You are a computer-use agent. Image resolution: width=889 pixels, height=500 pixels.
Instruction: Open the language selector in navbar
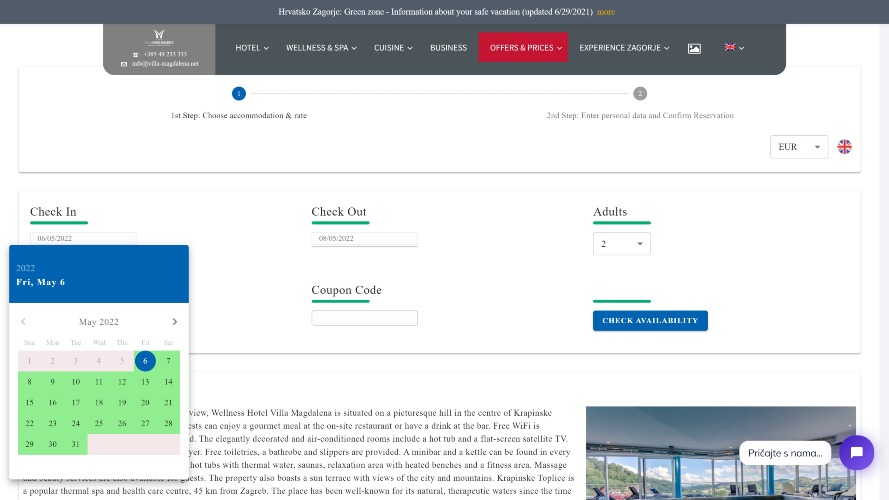(734, 48)
